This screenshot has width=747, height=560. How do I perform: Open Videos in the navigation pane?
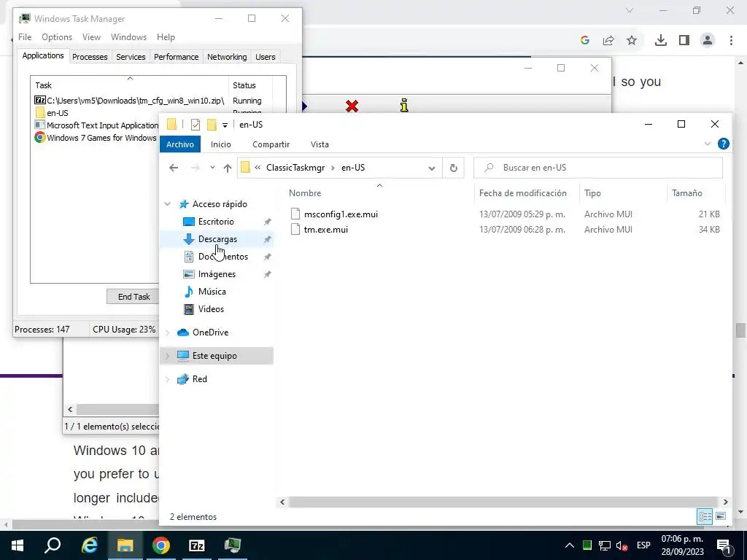tap(211, 309)
